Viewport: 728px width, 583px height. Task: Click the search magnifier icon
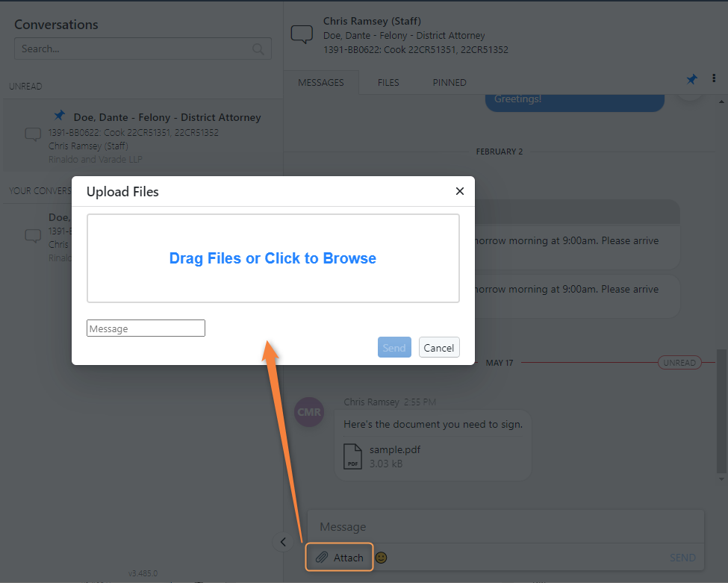coord(258,49)
